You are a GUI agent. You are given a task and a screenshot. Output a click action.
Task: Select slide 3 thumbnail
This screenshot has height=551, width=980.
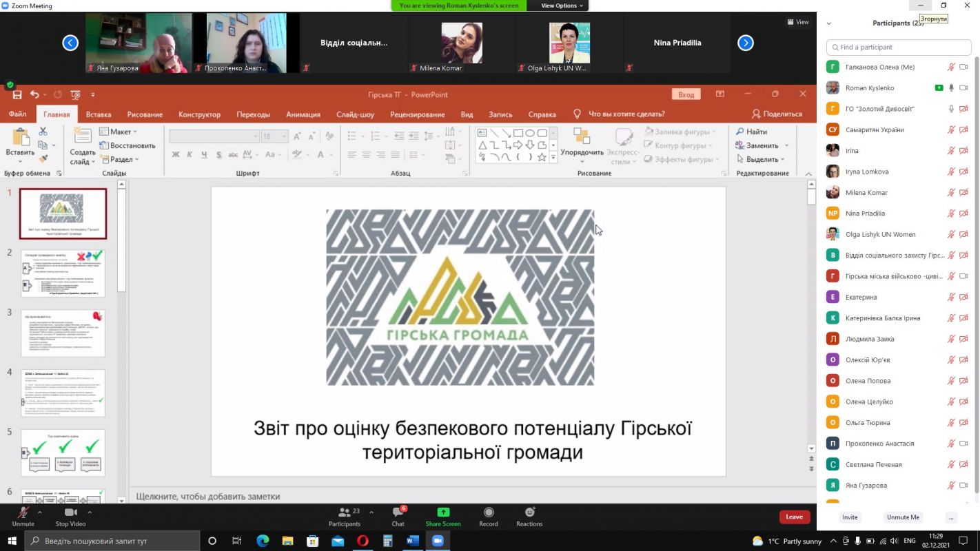[x=63, y=333]
